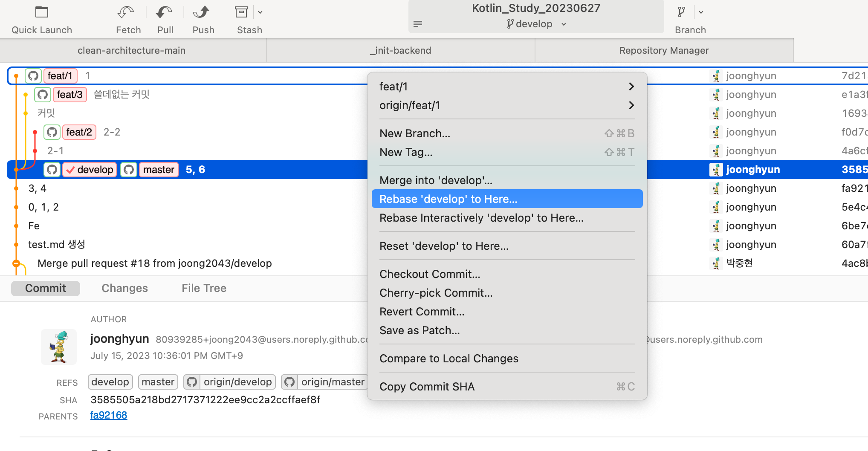This screenshot has width=868, height=451.
Task: Click the Push toolbar icon
Action: tap(201, 12)
